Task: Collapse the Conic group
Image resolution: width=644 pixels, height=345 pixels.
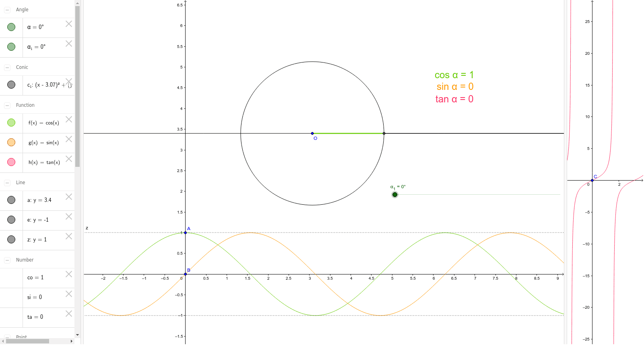Action: coord(7,67)
